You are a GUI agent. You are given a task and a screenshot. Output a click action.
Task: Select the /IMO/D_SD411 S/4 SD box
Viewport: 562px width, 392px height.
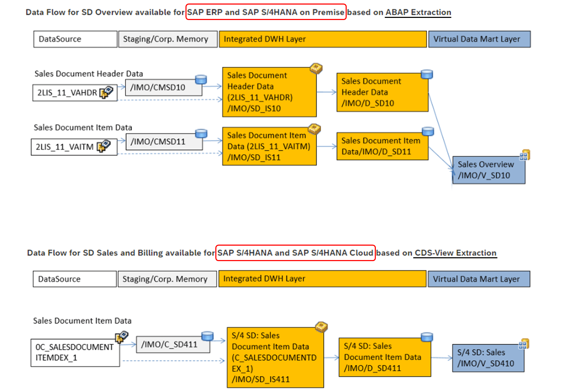(x=385, y=357)
